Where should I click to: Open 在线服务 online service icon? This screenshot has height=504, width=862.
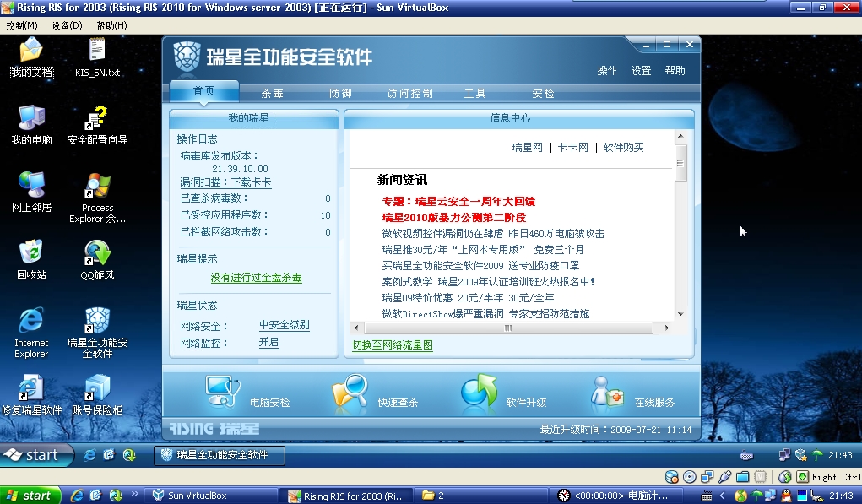[606, 393]
